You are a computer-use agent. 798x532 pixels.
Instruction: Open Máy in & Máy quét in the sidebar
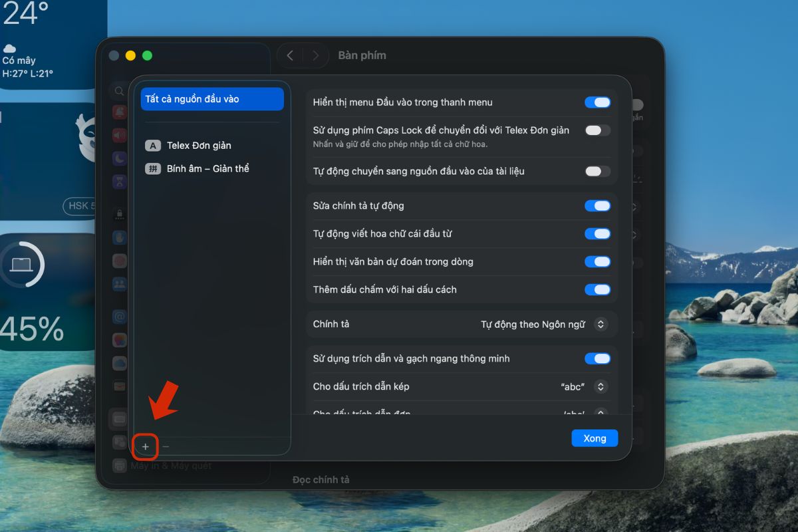(x=171, y=466)
